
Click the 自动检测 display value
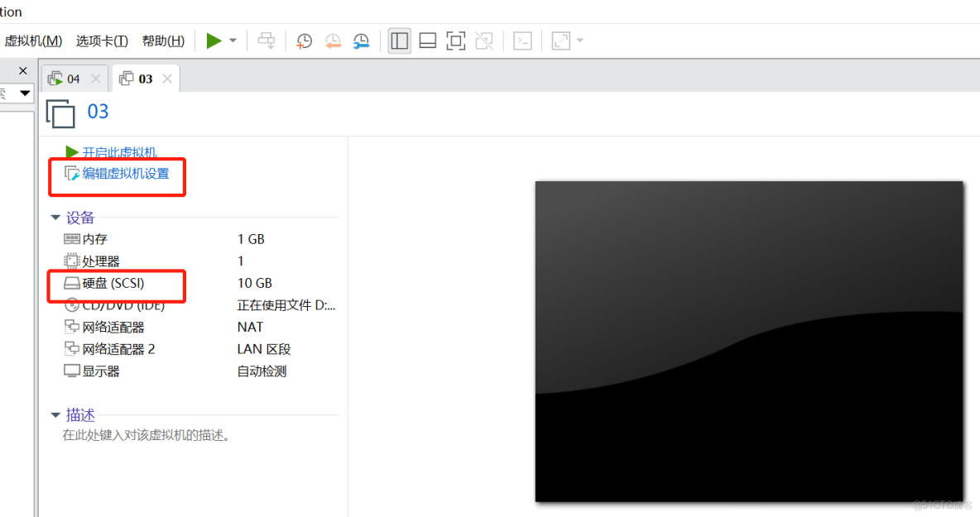coord(262,371)
